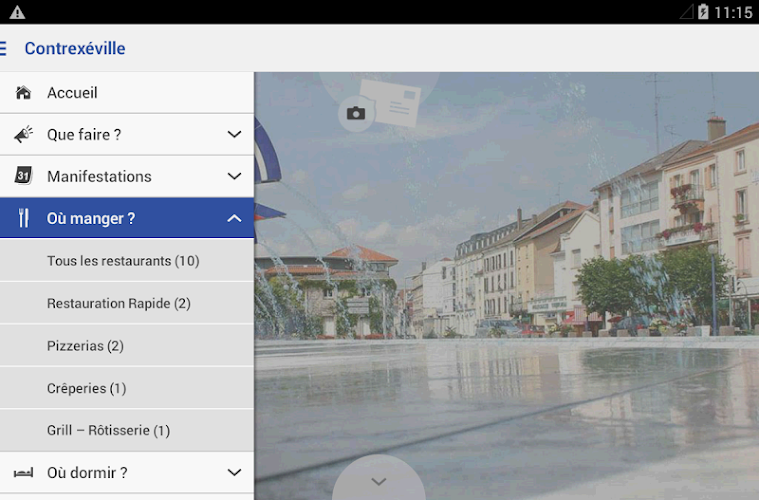Tap the Contrexéville town square photo
759x500 pixels.
[x=506, y=286]
